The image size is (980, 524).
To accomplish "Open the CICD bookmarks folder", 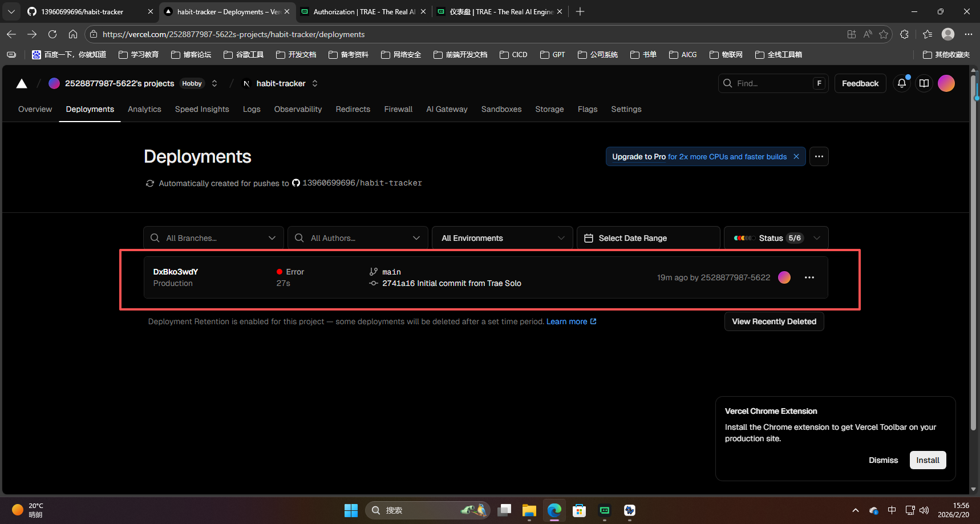I will click(x=513, y=55).
